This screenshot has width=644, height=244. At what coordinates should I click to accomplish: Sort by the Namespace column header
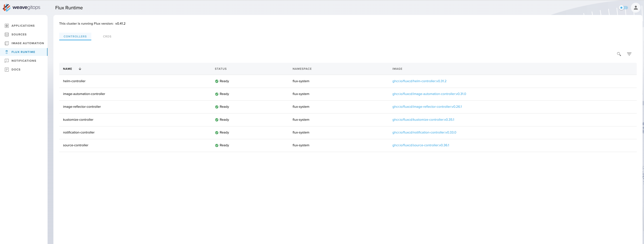click(302, 69)
